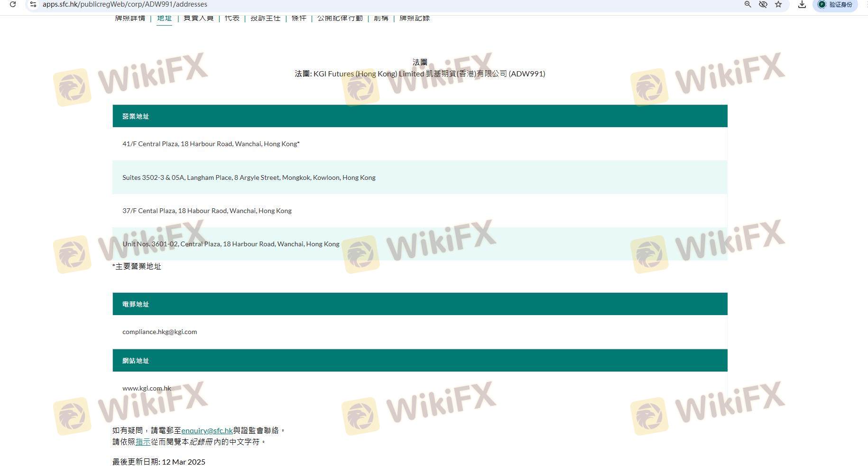Click the compliance.hkg@kgi.com email text

[x=159, y=332]
